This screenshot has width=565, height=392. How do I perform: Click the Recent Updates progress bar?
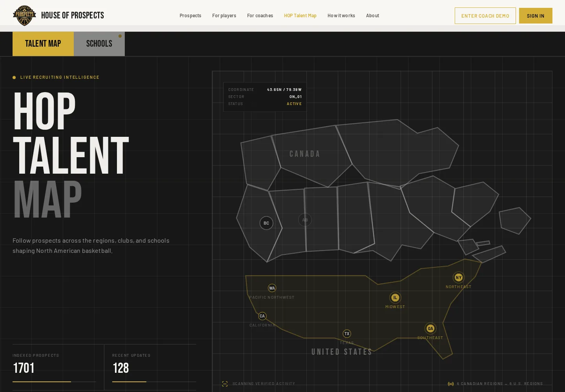(x=154, y=381)
